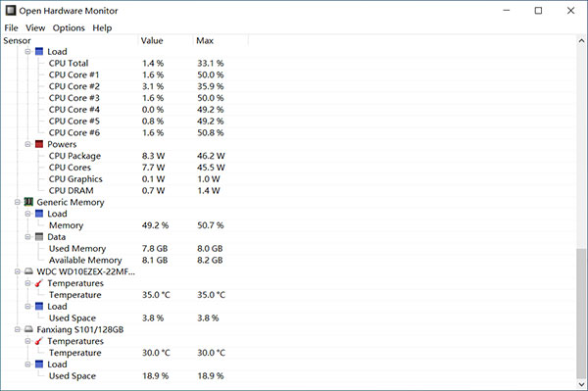Collapse the Generic Memory node

(x=18, y=202)
